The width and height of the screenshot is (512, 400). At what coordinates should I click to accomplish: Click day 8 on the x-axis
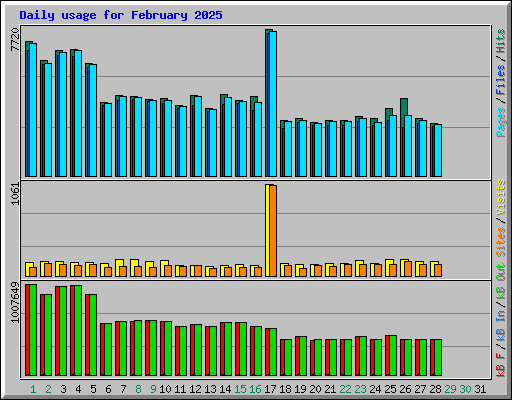138,389
